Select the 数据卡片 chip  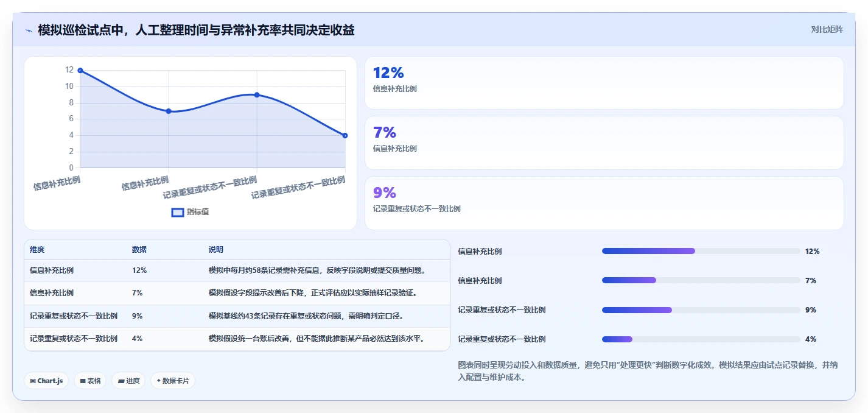pos(173,381)
